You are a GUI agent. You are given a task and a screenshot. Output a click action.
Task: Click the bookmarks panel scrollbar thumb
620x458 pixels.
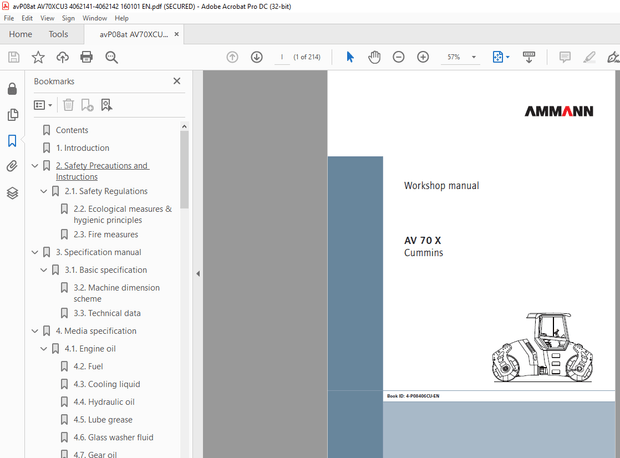click(184, 169)
